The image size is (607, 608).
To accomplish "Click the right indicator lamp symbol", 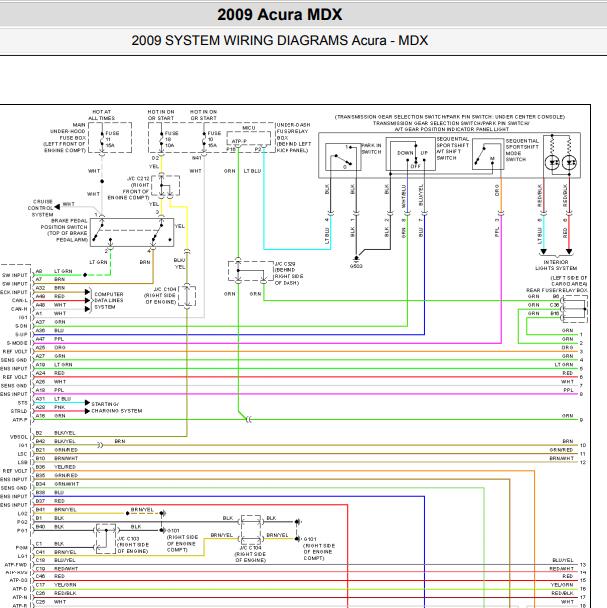I will click(x=569, y=163).
